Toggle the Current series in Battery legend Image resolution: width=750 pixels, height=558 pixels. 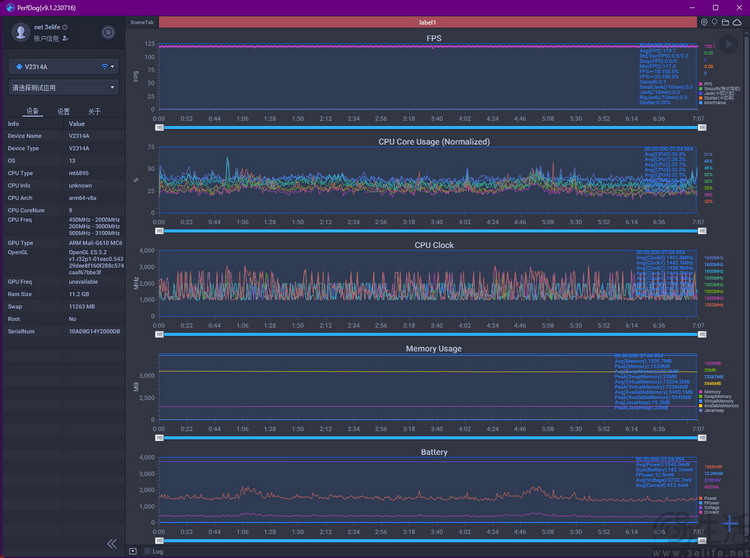point(709,512)
